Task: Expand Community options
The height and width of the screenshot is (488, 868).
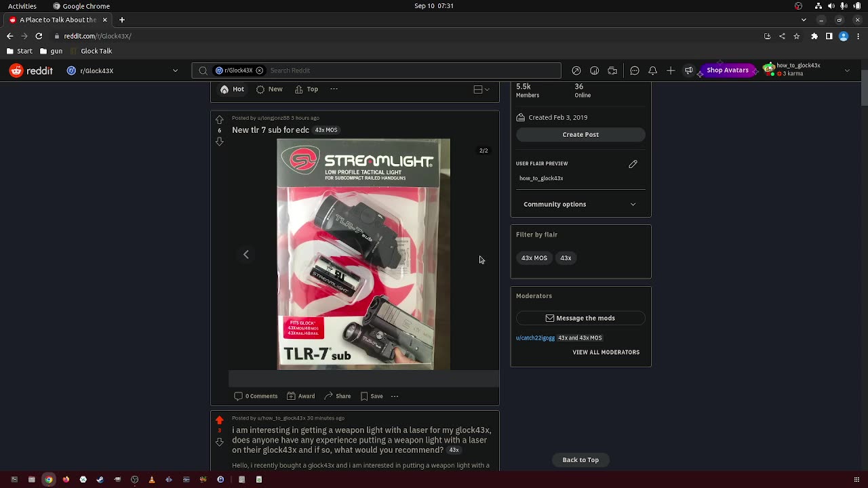Action: (x=580, y=204)
